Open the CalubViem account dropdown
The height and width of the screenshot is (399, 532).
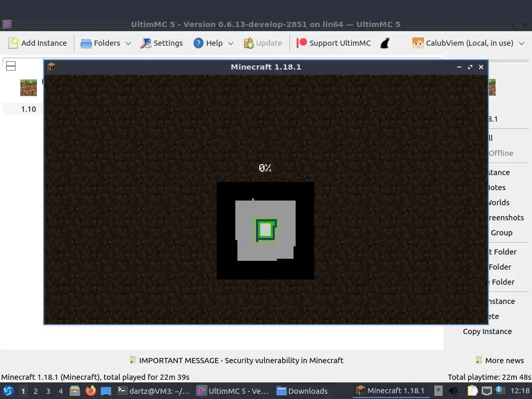tap(468, 43)
